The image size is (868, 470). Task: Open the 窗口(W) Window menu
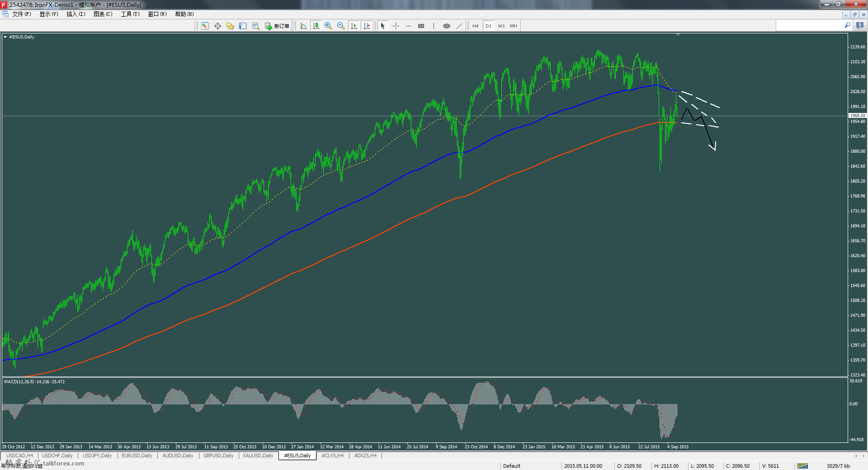pos(157,14)
